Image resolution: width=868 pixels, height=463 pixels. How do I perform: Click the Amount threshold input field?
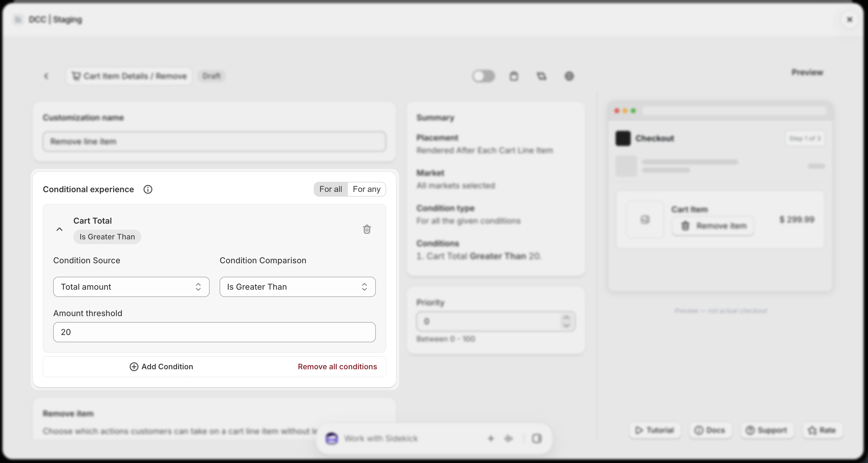tap(214, 332)
